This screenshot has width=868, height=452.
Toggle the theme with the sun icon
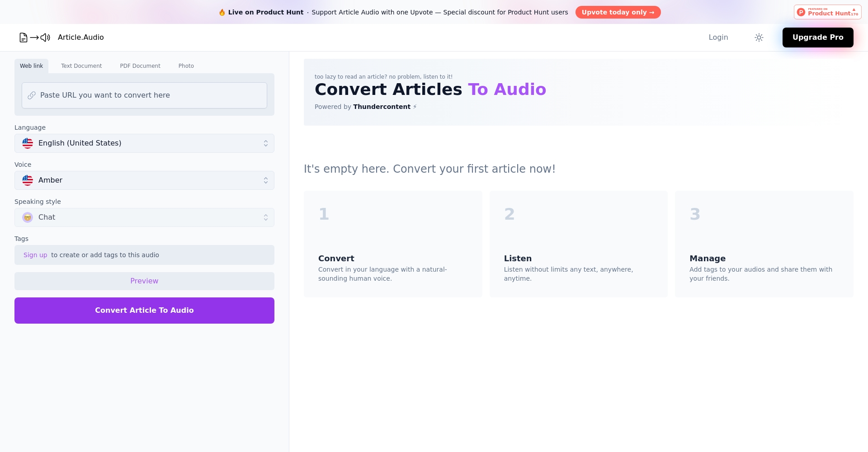pos(759,38)
